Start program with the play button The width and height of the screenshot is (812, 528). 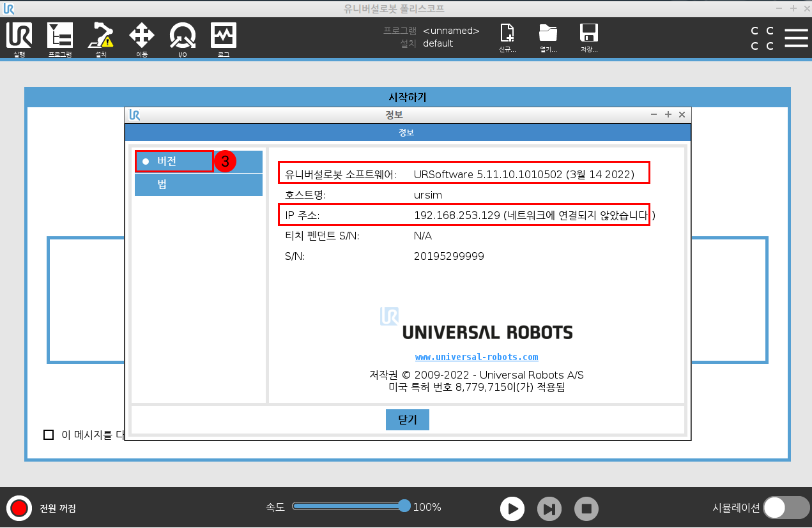click(x=512, y=509)
